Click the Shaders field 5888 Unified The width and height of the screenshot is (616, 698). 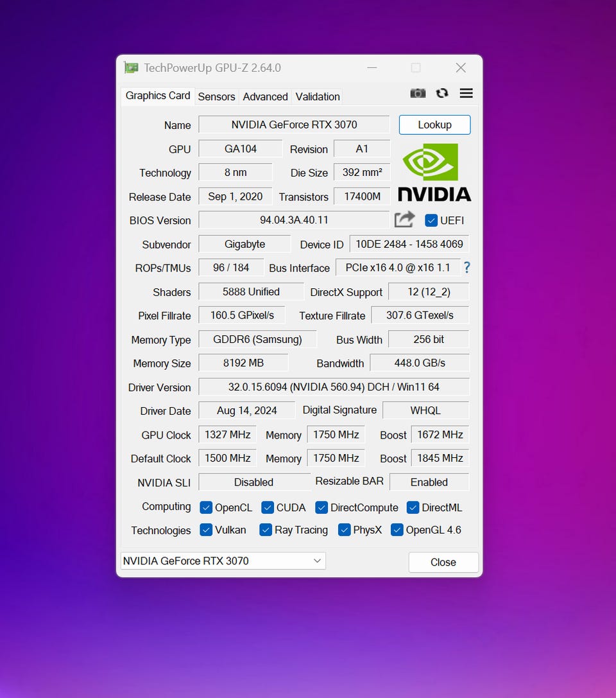[251, 292]
